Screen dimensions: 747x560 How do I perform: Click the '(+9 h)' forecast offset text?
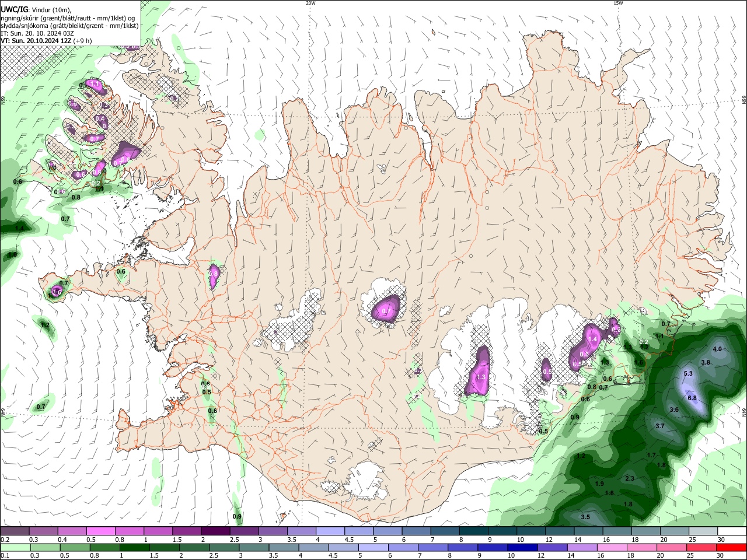(x=83, y=41)
